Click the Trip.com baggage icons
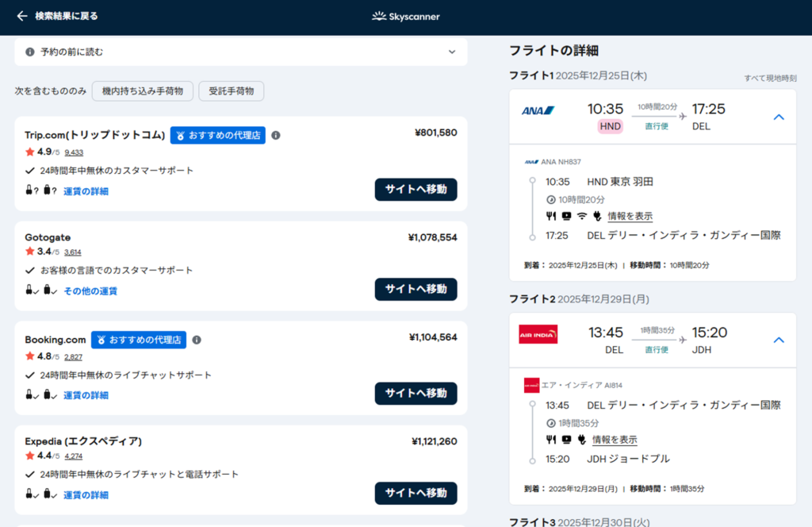This screenshot has width=812, height=527. pyautogui.click(x=40, y=190)
